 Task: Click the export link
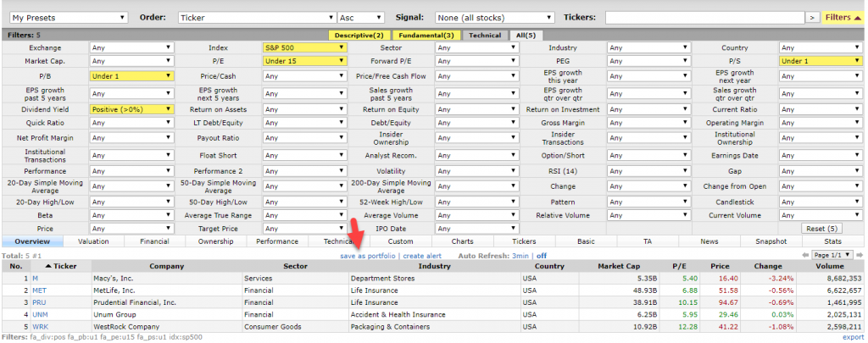click(854, 336)
